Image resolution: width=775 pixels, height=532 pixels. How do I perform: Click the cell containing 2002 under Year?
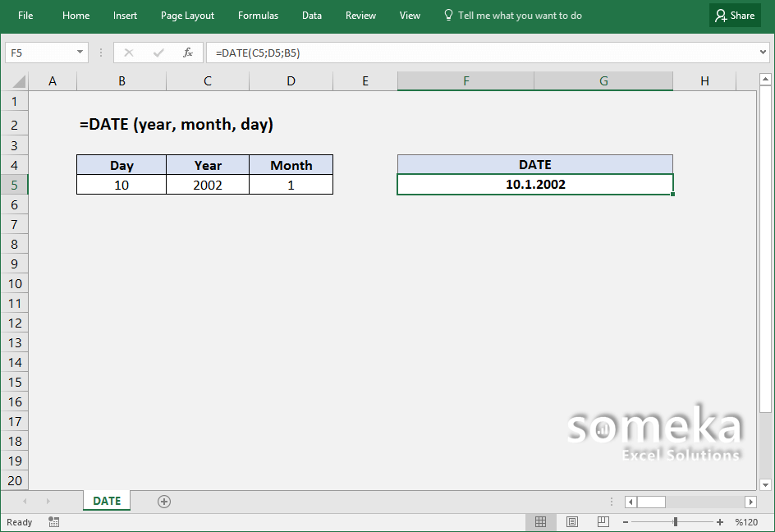[x=208, y=185]
